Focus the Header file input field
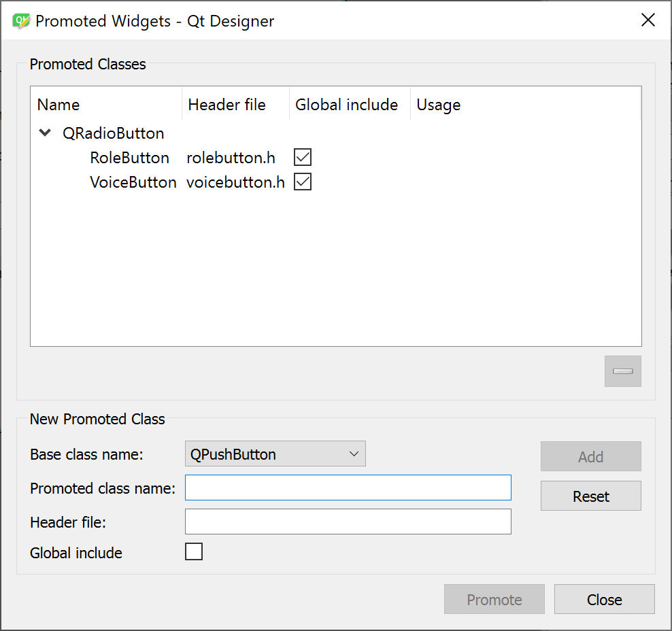The height and width of the screenshot is (631, 672). click(x=348, y=522)
